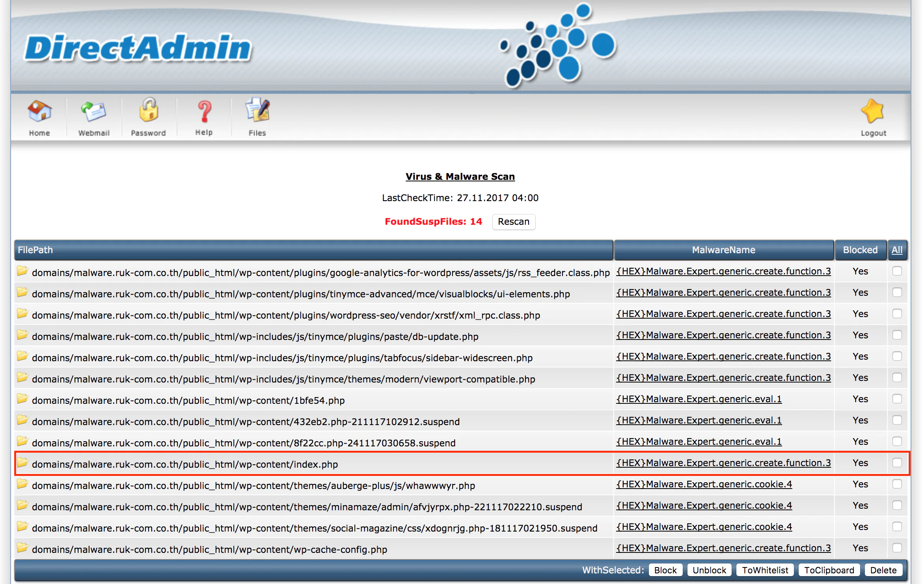The width and height of the screenshot is (924, 584).
Task: Open Virus & Malware Scan heading link
Action: pos(460,177)
